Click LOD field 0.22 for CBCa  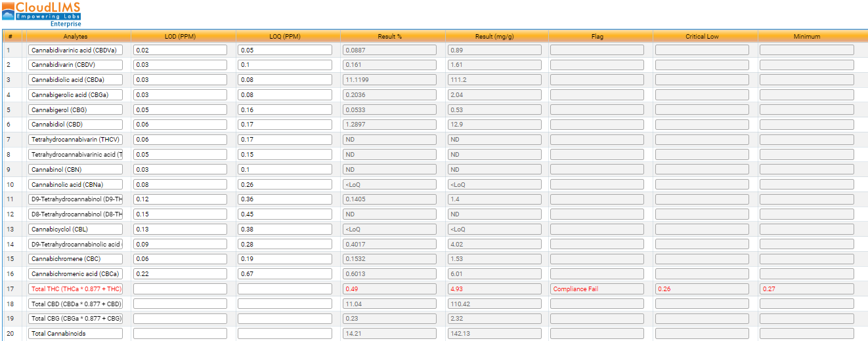[x=180, y=273]
